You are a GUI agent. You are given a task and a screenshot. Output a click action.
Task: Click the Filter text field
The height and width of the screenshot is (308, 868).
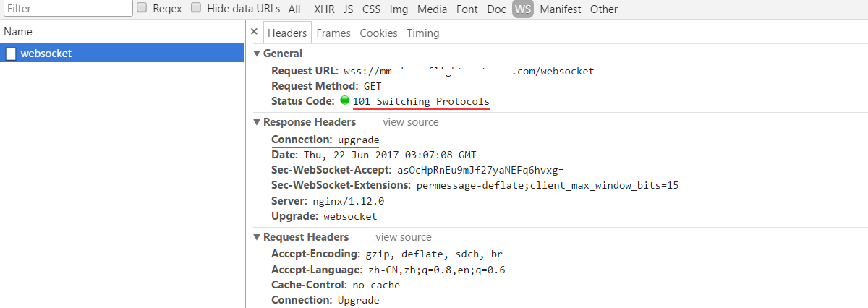click(67, 9)
